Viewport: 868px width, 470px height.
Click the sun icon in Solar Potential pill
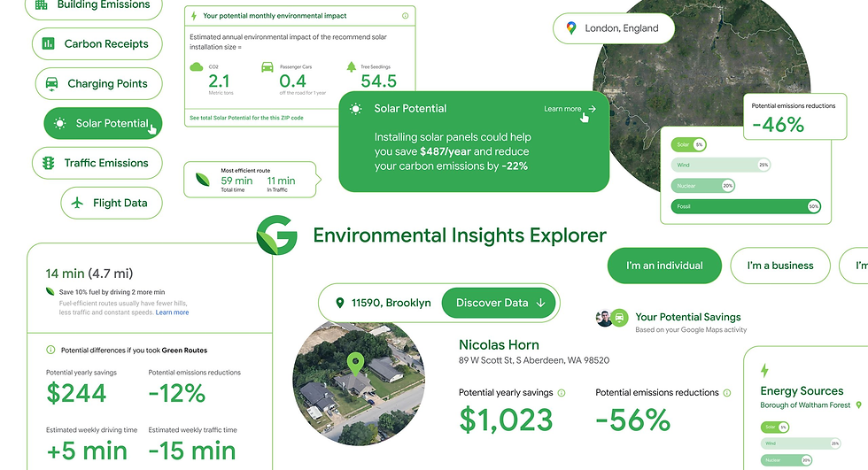point(60,123)
